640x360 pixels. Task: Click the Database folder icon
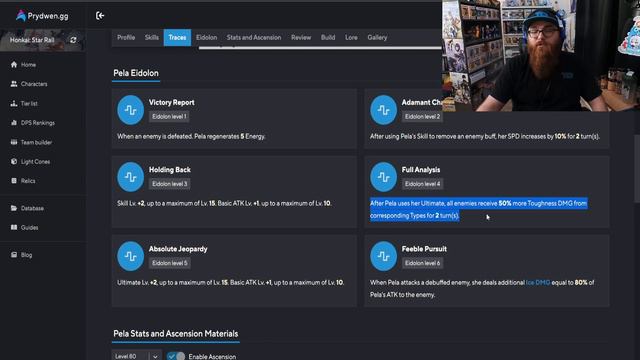coord(14,208)
